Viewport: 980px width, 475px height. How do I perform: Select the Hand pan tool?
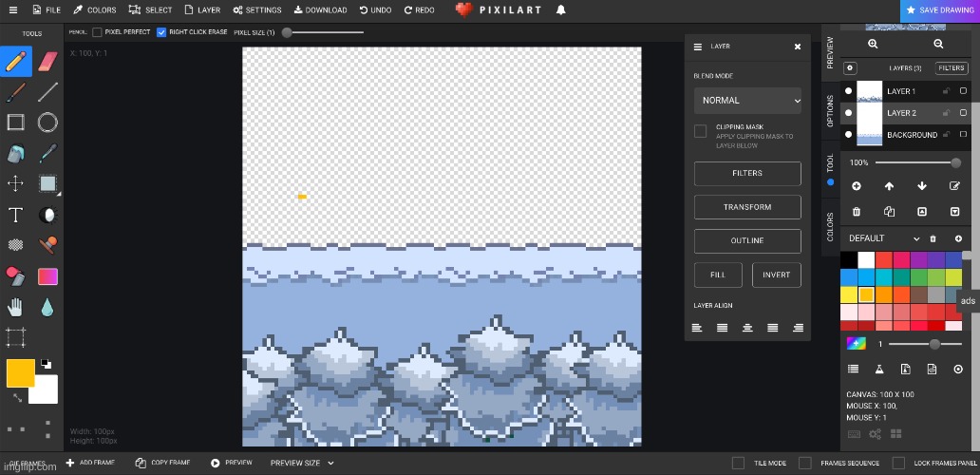click(x=15, y=307)
